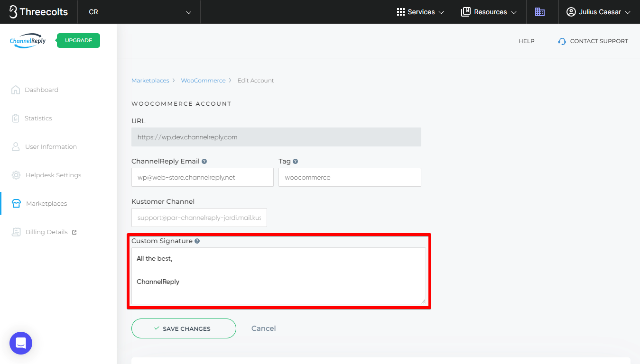Click Cancel next to Save Changes
Screen dimensions: 640x364
(263, 328)
